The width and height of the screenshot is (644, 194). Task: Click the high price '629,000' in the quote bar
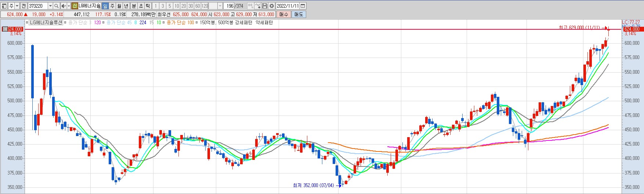pyautogui.click(x=244, y=14)
